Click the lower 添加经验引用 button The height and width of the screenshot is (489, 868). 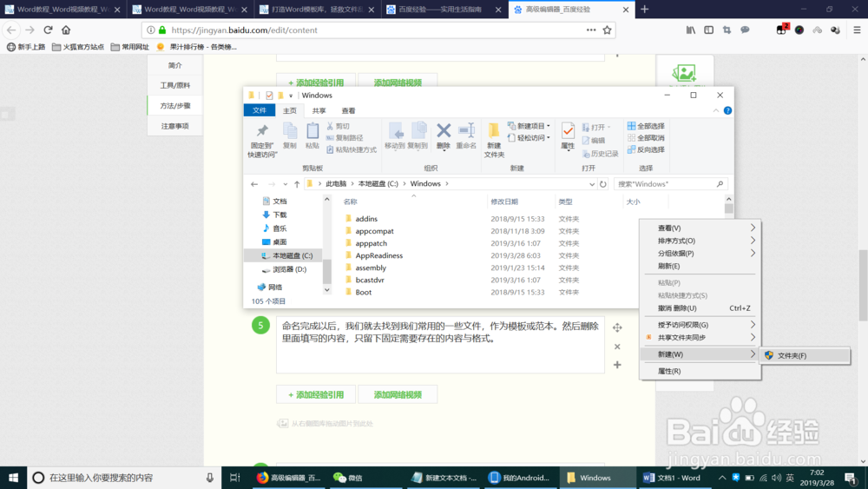[316, 395]
